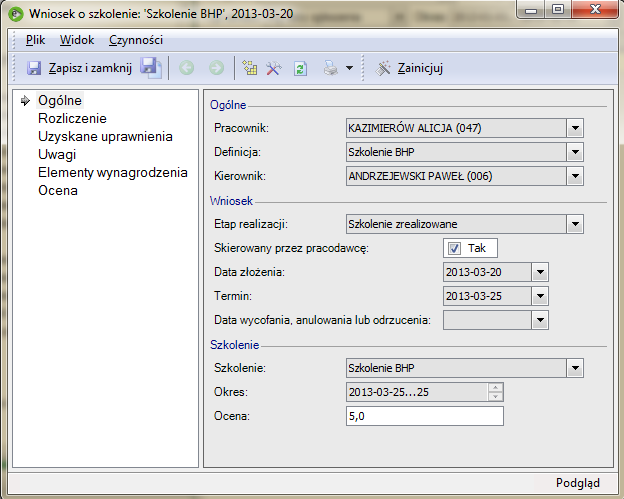Click the green back arrow icon
The height and width of the screenshot is (499, 624).
pos(187,68)
